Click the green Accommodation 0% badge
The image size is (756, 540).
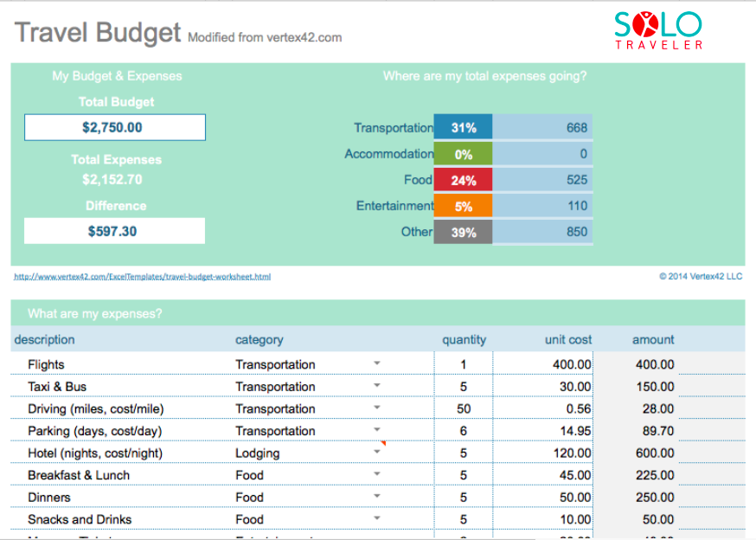tap(463, 153)
